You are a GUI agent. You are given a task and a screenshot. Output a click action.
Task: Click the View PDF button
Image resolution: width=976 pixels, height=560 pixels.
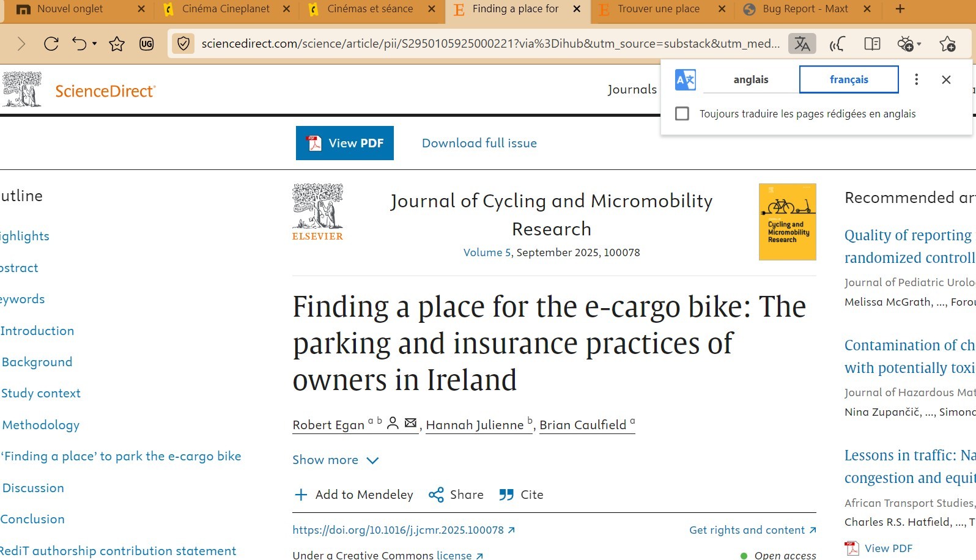[345, 143]
